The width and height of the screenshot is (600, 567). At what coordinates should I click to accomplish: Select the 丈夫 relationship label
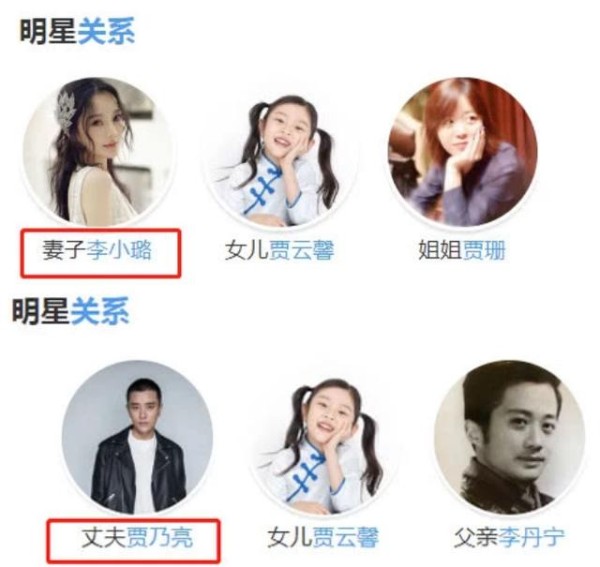[x=104, y=537]
